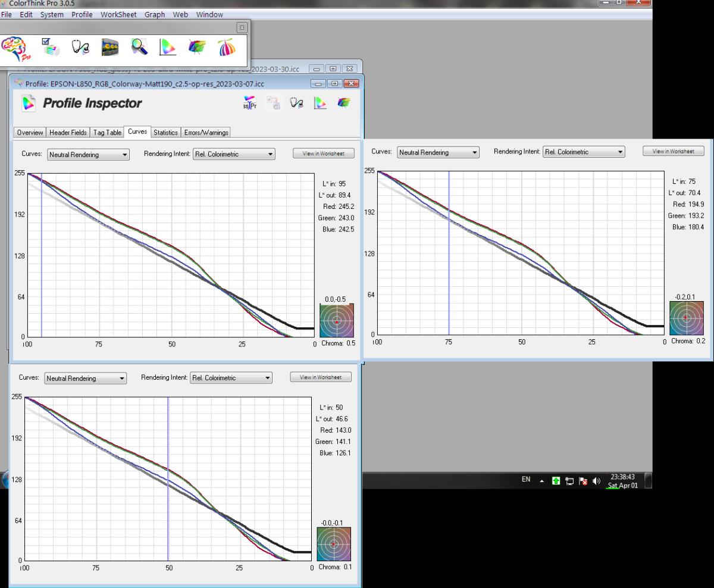Open the magnifying glass inspector icon

(139, 47)
